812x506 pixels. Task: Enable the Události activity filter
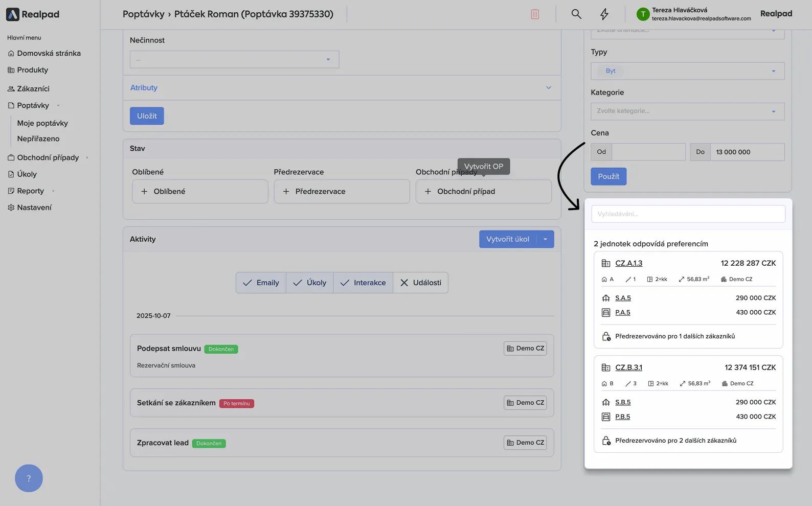click(420, 283)
